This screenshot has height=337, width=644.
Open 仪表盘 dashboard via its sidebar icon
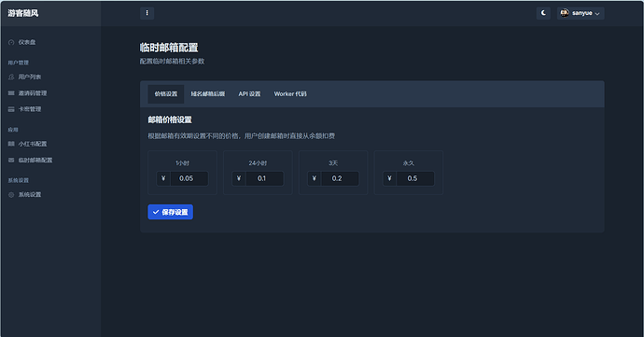(11, 42)
